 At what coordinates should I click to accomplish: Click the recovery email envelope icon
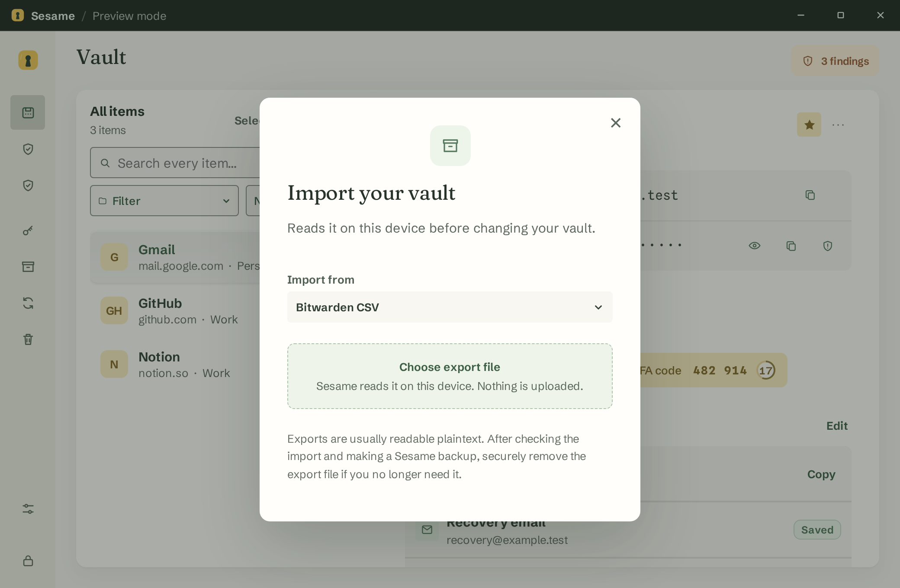coord(427,530)
